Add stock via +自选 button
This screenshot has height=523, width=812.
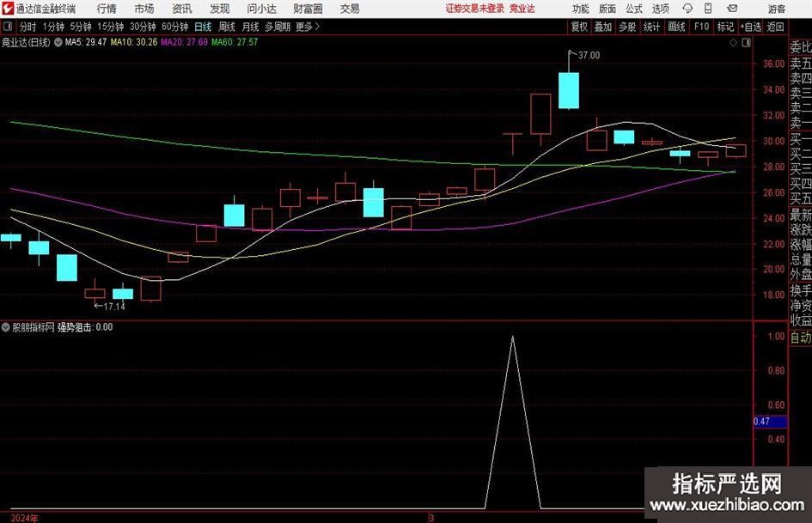pos(751,27)
